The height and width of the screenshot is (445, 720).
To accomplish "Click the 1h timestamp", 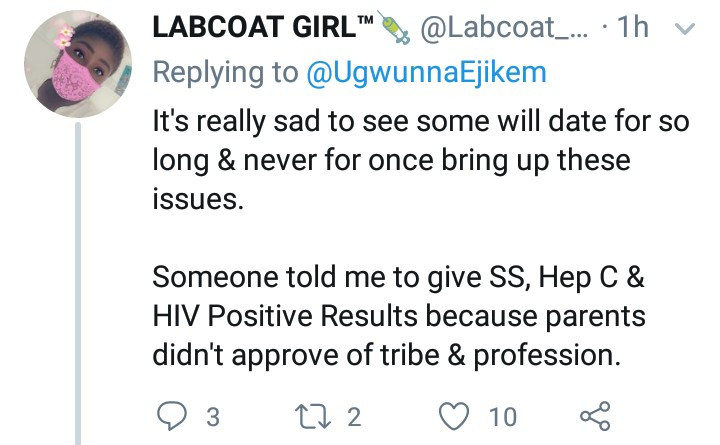I will (637, 30).
